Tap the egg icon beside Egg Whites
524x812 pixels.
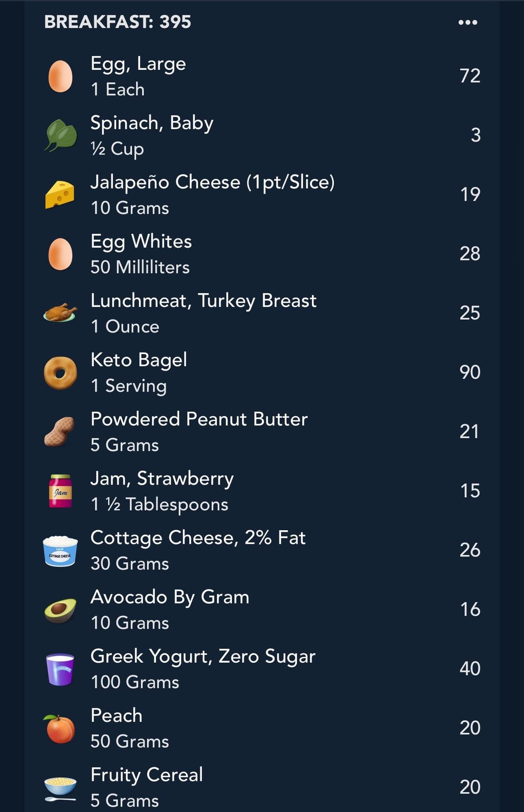click(x=61, y=254)
